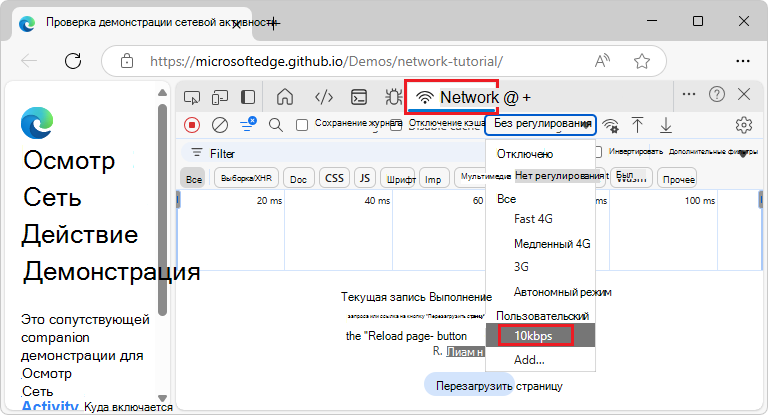Click the page scrollbar thumb

click(x=162, y=210)
